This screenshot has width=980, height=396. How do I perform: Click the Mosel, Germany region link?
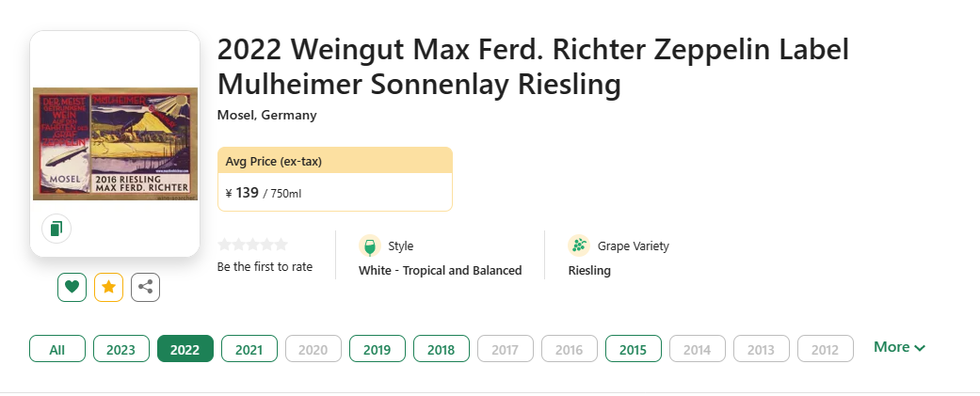click(266, 116)
